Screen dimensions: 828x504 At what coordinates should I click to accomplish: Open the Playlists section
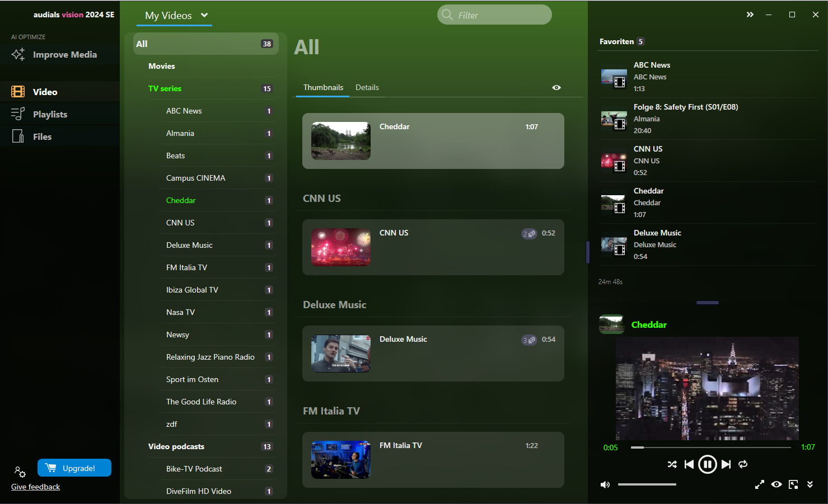pyautogui.click(x=60, y=114)
